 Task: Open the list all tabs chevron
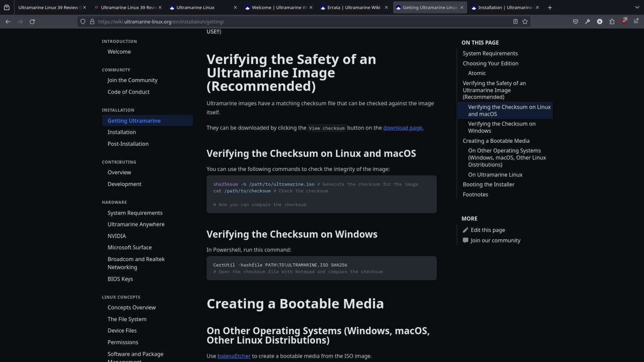pos(637,8)
